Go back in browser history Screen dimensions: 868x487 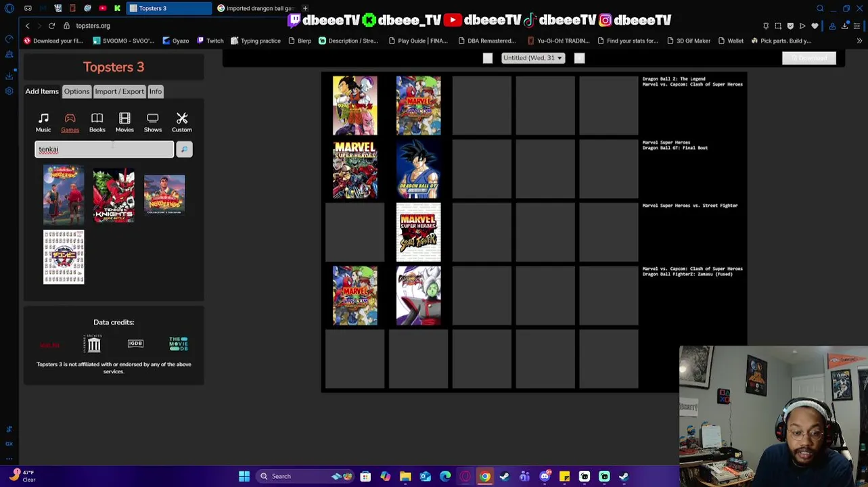click(x=27, y=26)
